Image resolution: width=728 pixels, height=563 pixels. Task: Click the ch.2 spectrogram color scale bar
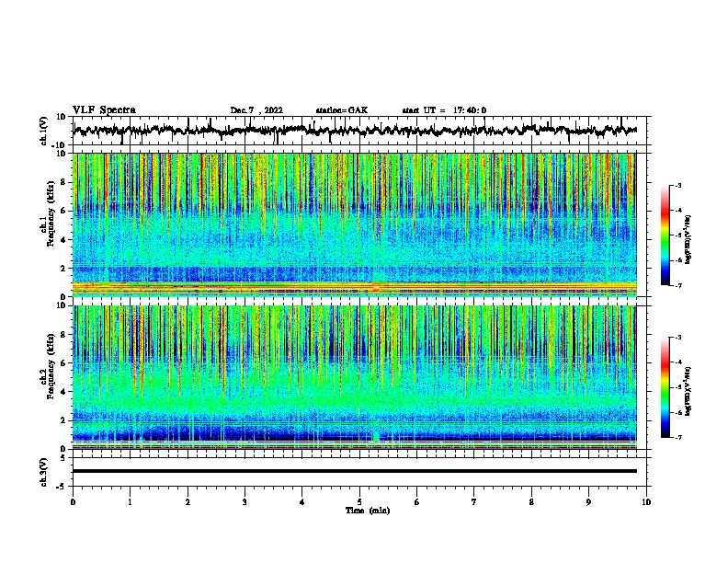click(665, 387)
